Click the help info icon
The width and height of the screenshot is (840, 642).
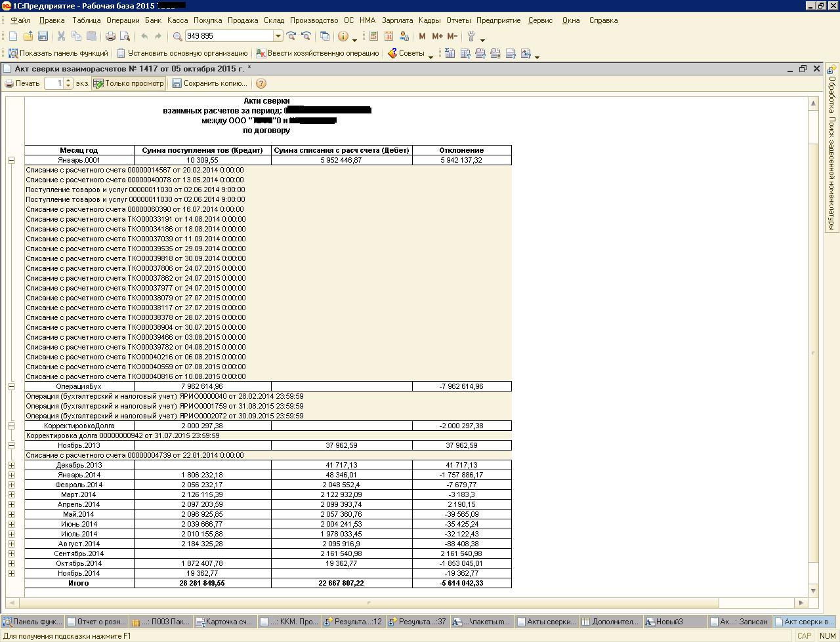click(343, 36)
